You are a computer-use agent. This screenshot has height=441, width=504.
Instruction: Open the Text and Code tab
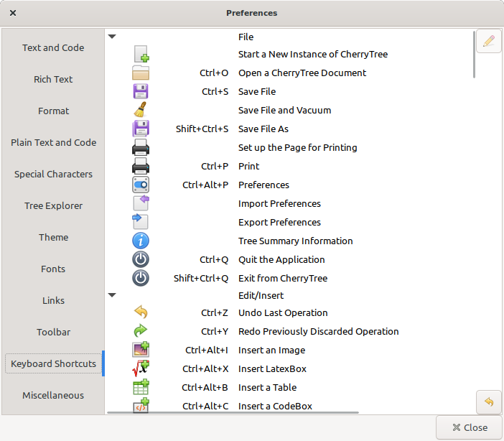53,47
